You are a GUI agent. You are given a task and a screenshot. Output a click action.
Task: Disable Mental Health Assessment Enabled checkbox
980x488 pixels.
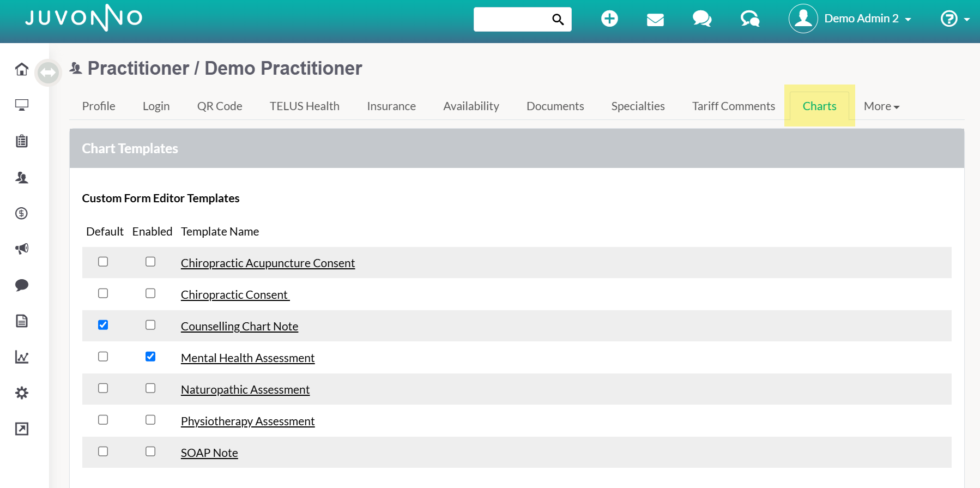pyautogui.click(x=150, y=357)
